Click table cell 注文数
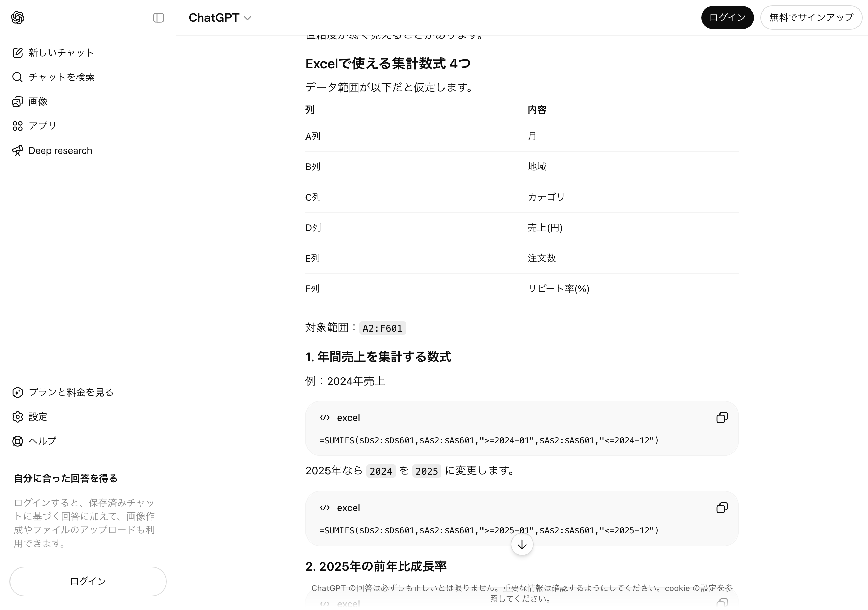The width and height of the screenshot is (868, 610). click(x=542, y=258)
